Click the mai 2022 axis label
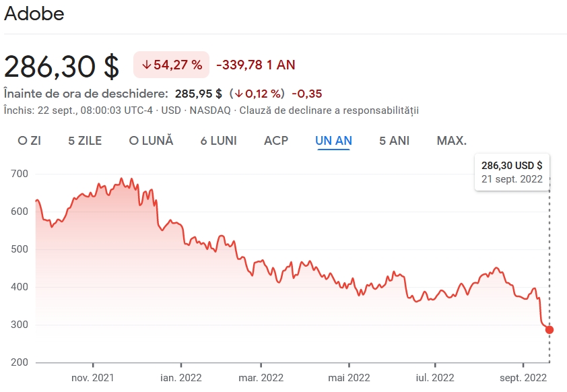 coord(349,377)
